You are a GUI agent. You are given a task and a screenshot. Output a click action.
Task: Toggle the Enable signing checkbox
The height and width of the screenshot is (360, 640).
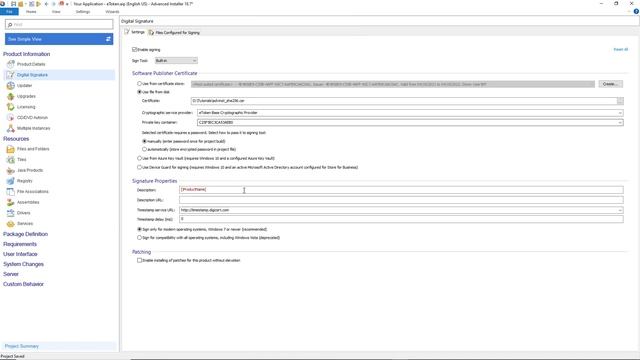(134, 49)
